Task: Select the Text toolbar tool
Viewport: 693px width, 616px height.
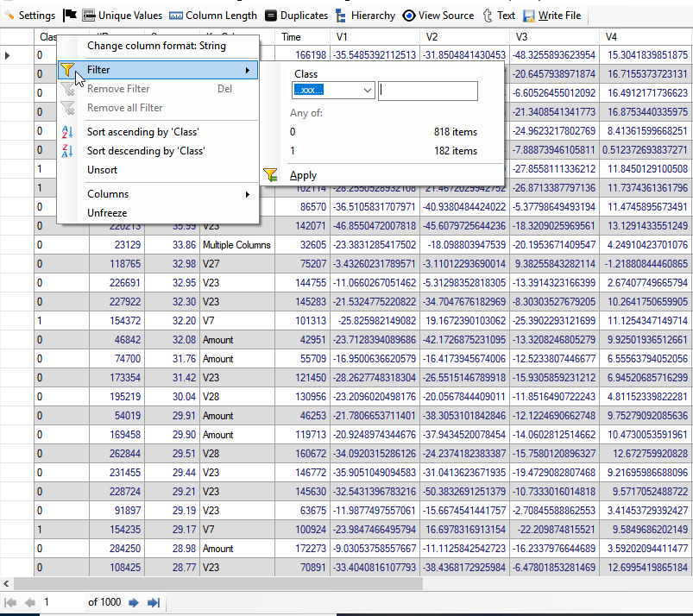Action: pos(488,16)
